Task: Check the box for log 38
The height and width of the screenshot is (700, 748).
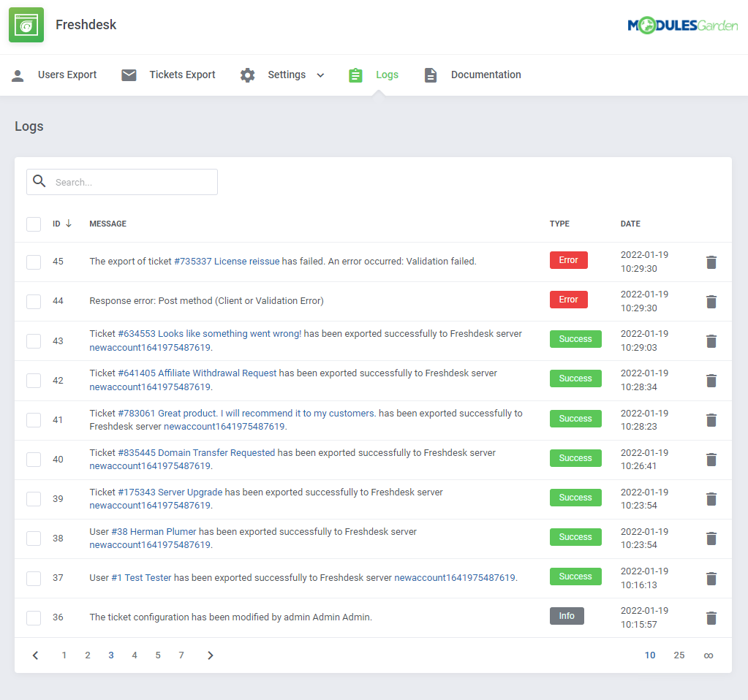Action: pyautogui.click(x=34, y=539)
